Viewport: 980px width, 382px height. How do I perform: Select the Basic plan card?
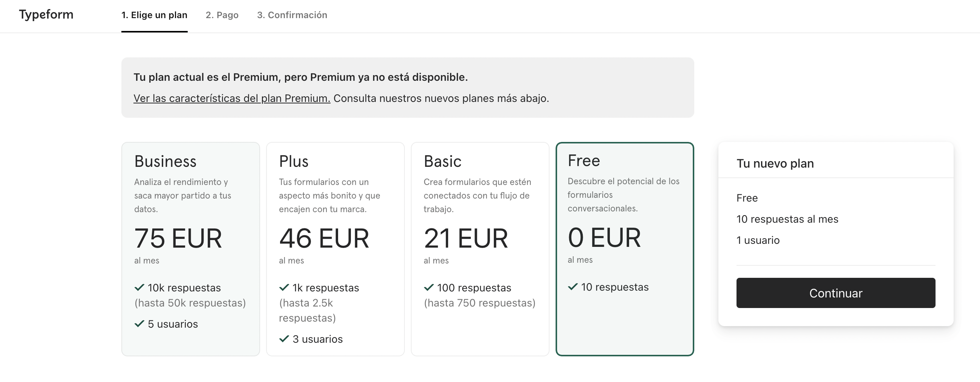pos(480,249)
